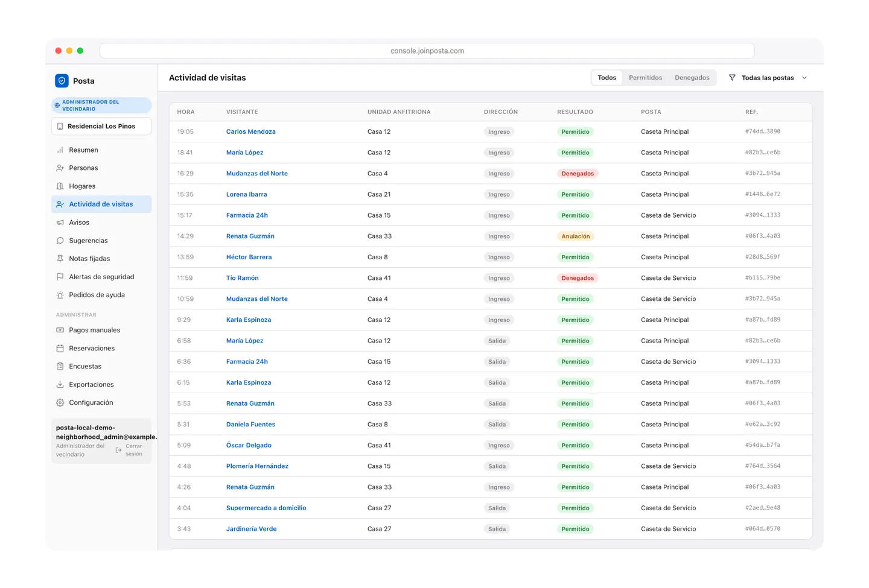Click the Administrador del vecindario badge
Viewport: 869px width, 588px height.
pyautogui.click(x=101, y=106)
